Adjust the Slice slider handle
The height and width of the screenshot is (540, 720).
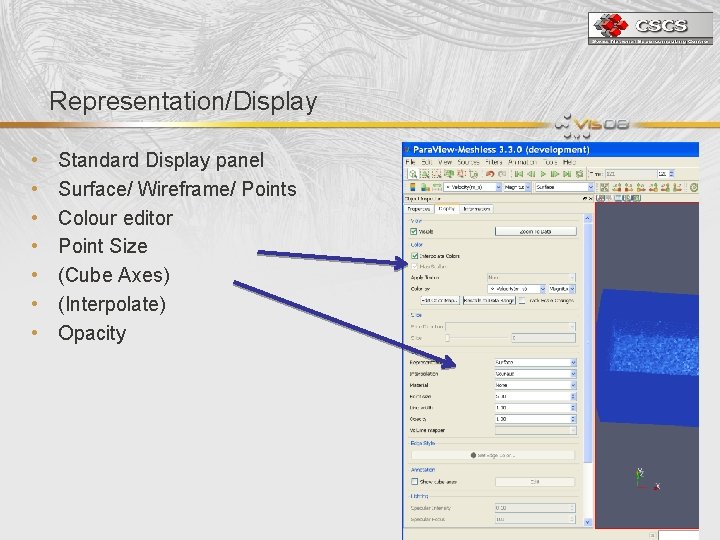coord(447,338)
